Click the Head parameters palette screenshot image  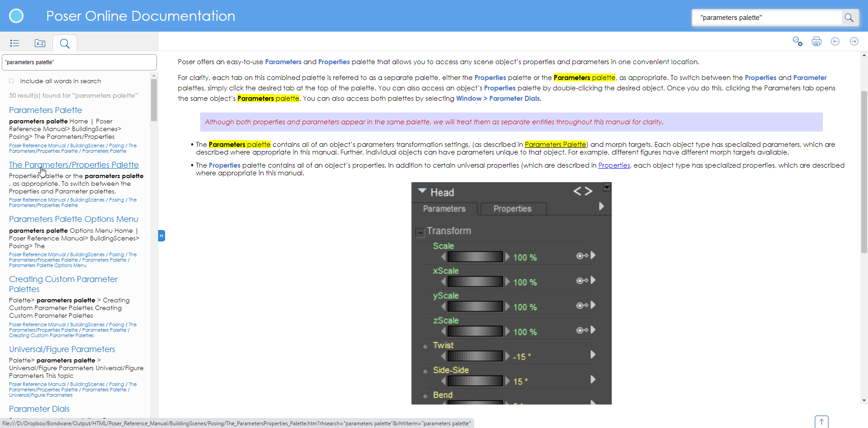(511, 293)
